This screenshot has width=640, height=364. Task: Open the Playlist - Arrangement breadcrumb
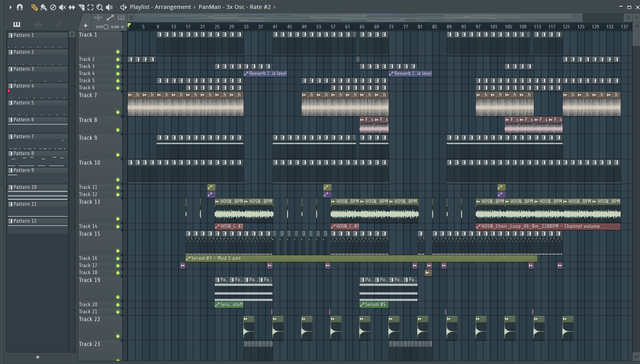[160, 7]
